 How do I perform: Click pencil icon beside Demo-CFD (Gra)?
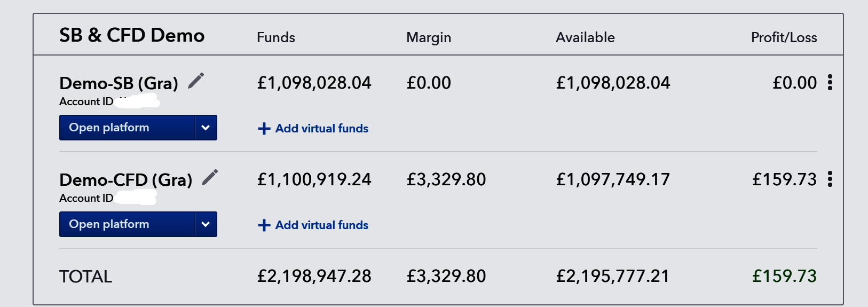(210, 177)
